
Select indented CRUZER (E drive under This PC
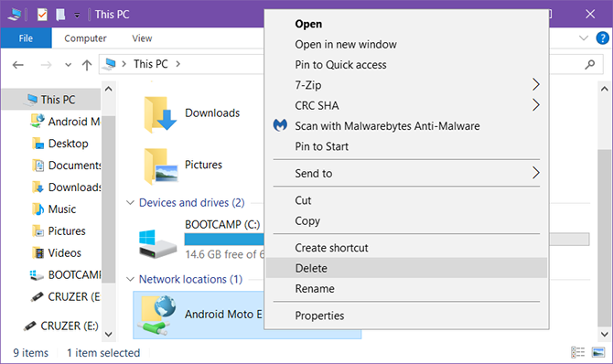tap(65, 296)
